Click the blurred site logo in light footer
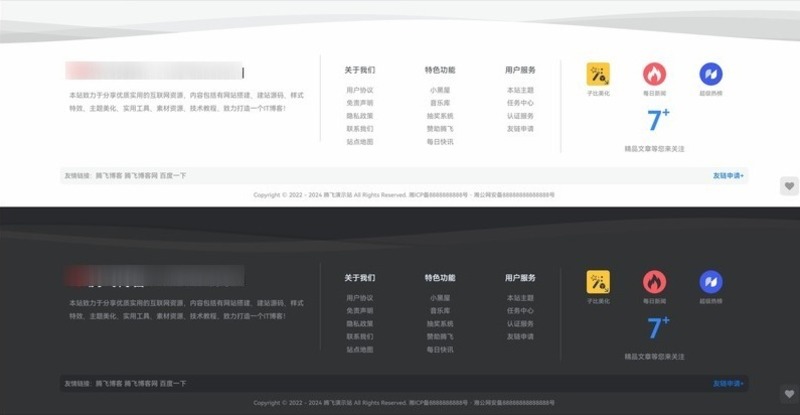 click(154, 71)
